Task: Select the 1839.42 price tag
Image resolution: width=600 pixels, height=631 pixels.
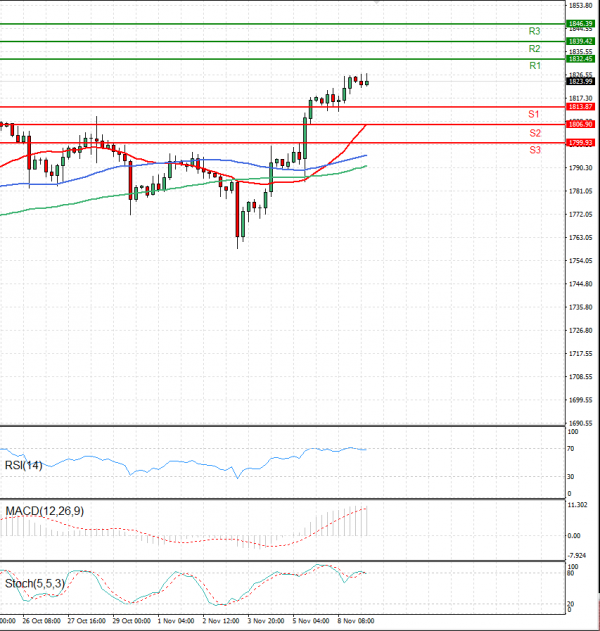Action: (580, 41)
